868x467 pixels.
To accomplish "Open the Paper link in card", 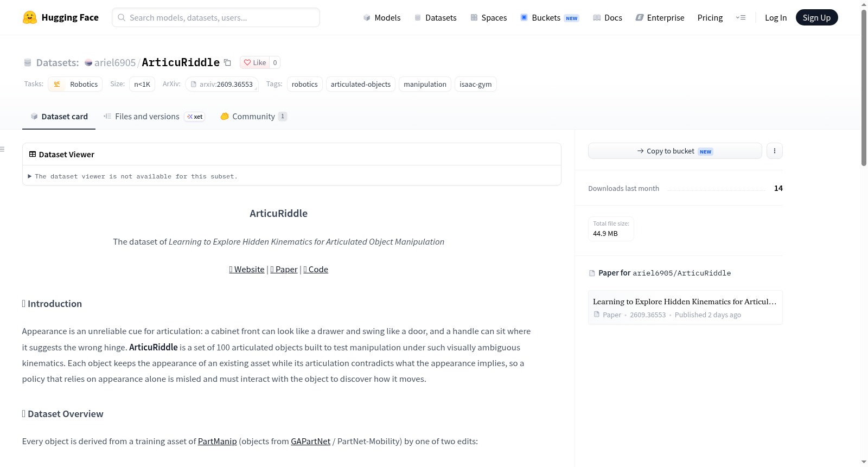I will pos(284,270).
